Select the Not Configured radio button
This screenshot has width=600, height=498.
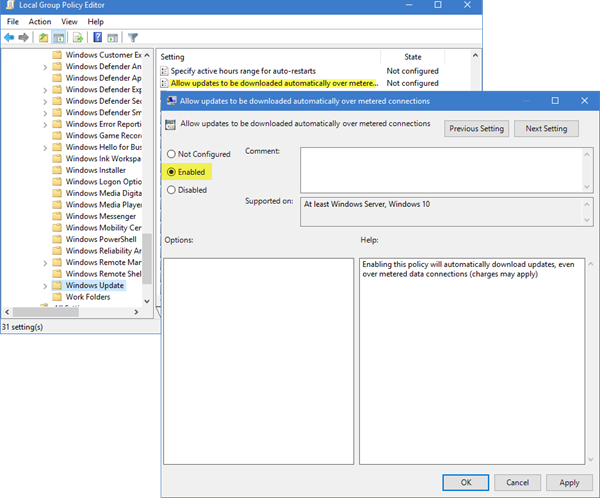(x=171, y=154)
